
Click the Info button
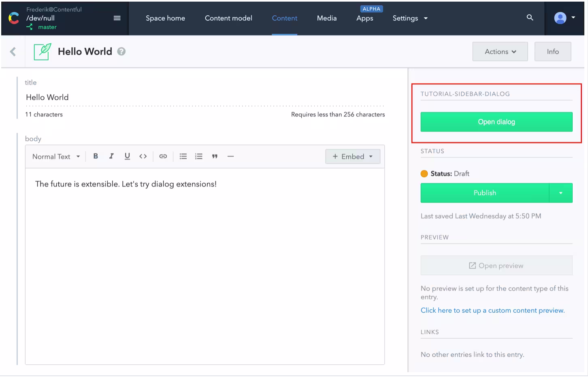[x=553, y=51]
